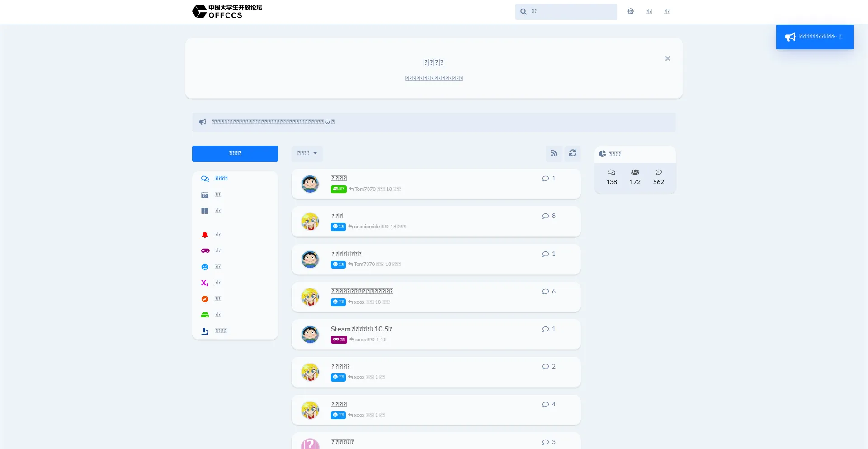
Task: Open the microscope sidebar item
Action: click(214, 331)
